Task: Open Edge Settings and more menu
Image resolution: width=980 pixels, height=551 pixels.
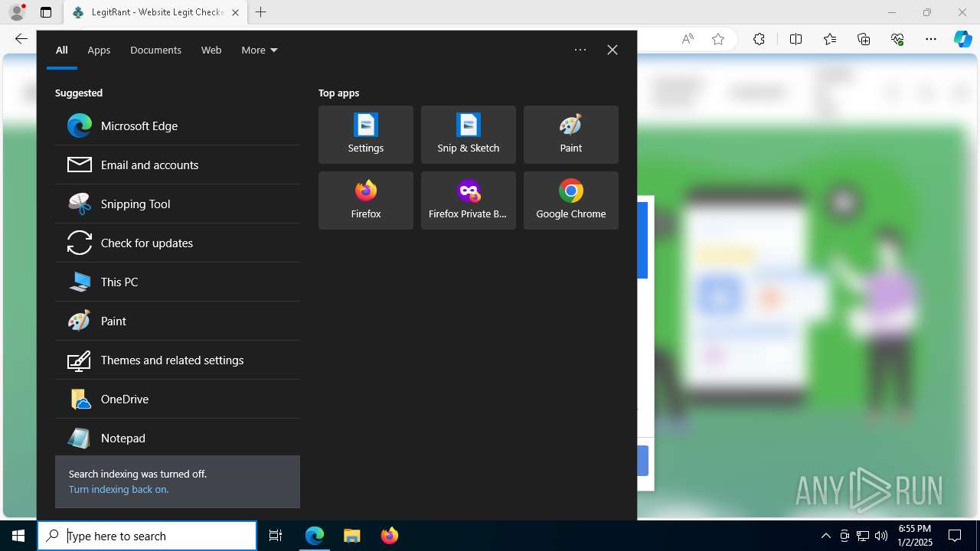Action: click(x=931, y=39)
